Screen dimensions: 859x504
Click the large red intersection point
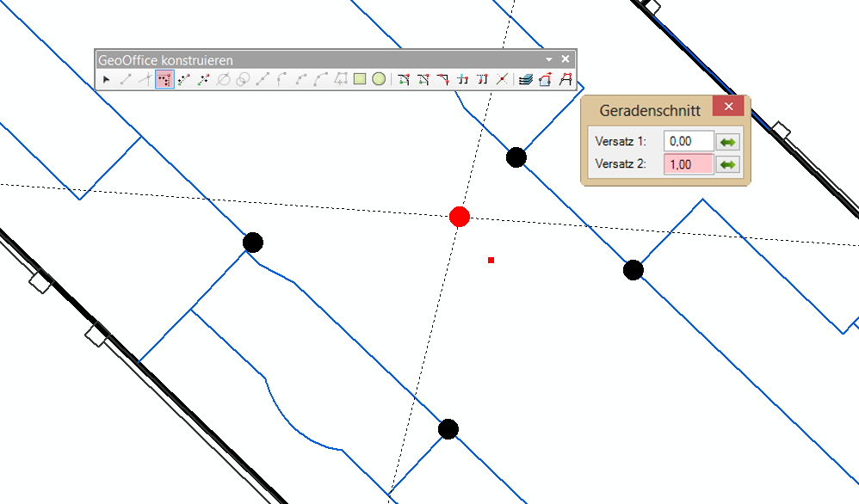(x=460, y=217)
